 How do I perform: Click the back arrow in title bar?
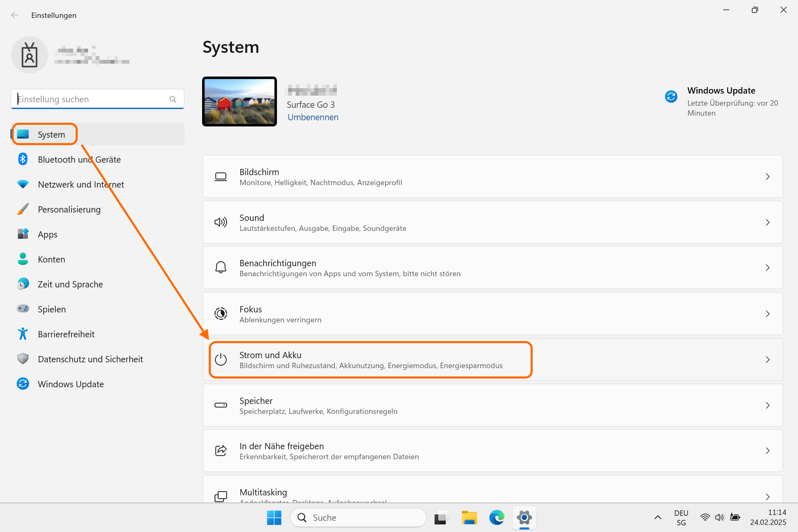coord(15,15)
